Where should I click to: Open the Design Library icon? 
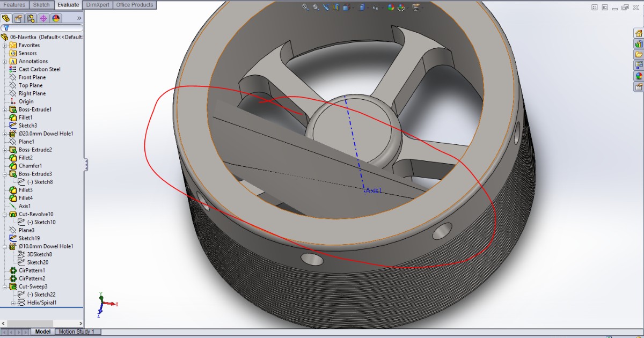pyautogui.click(x=639, y=44)
